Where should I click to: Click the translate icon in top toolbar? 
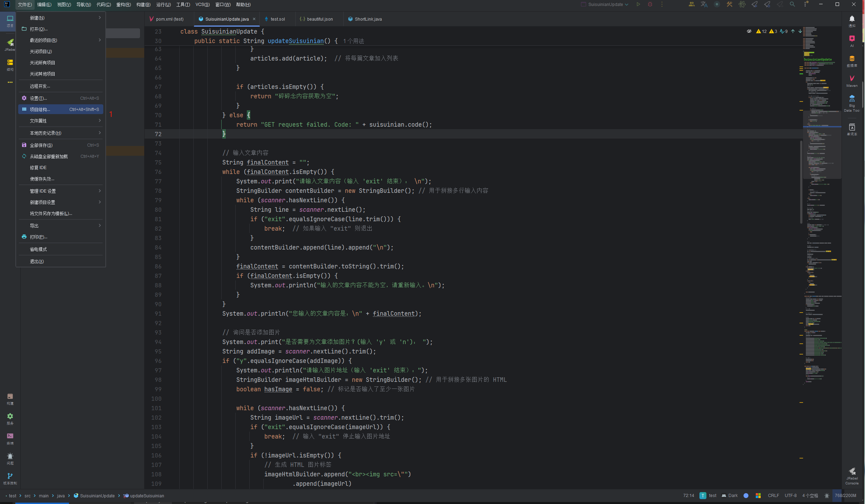704,5
